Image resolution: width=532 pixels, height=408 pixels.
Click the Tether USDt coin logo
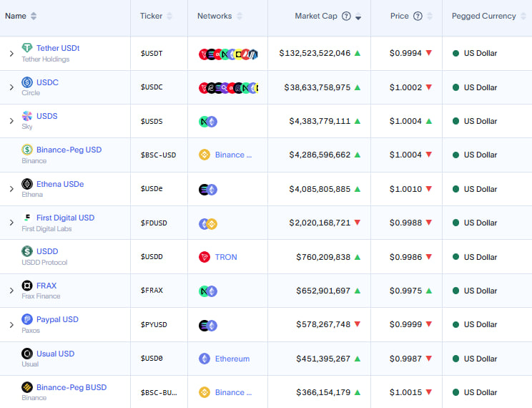pos(27,47)
